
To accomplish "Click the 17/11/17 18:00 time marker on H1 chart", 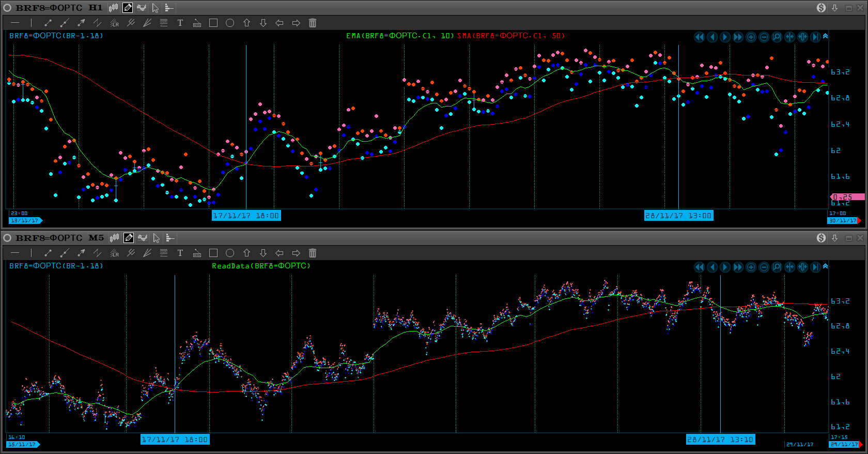I will click(246, 216).
